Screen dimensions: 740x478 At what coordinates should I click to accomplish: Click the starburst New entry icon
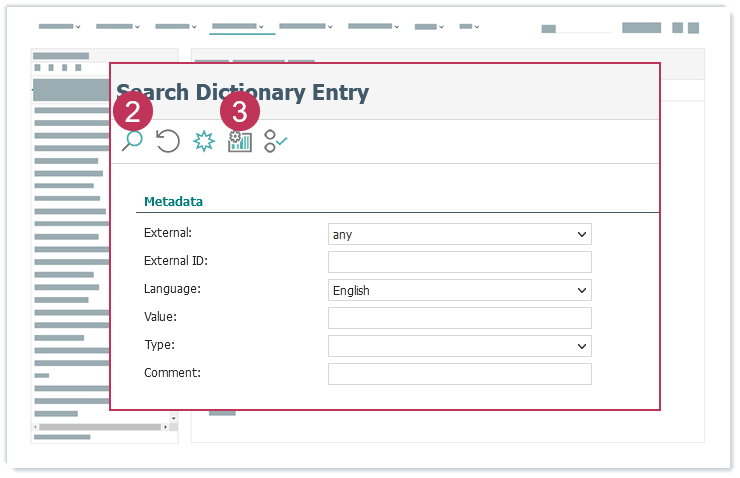(204, 142)
